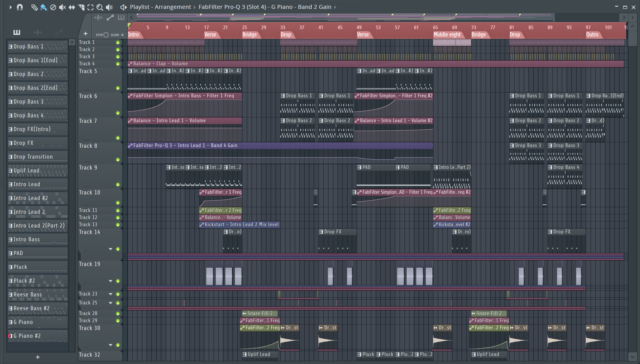Select Drop Bass 1 pattern in picker
640x364 pixels.
(38, 46)
